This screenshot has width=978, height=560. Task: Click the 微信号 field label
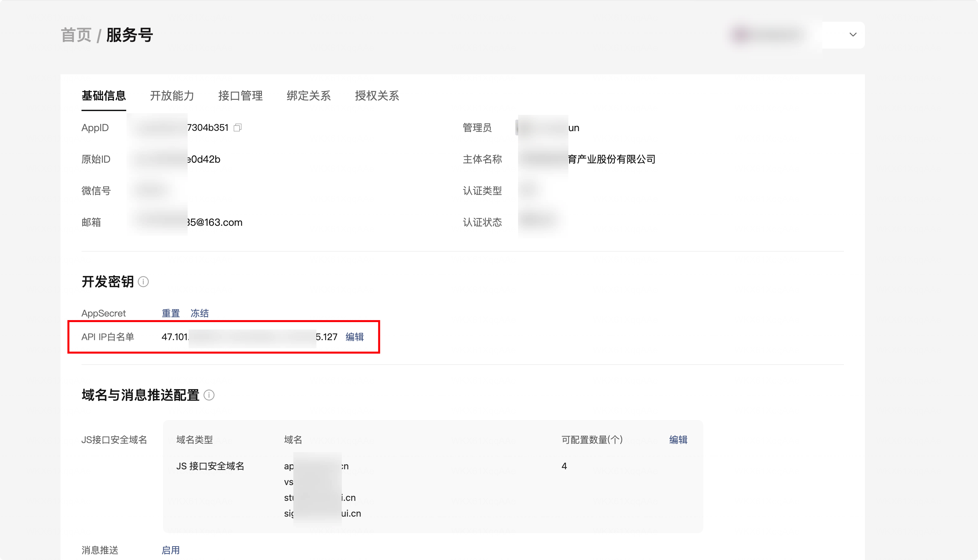[96, 191]
